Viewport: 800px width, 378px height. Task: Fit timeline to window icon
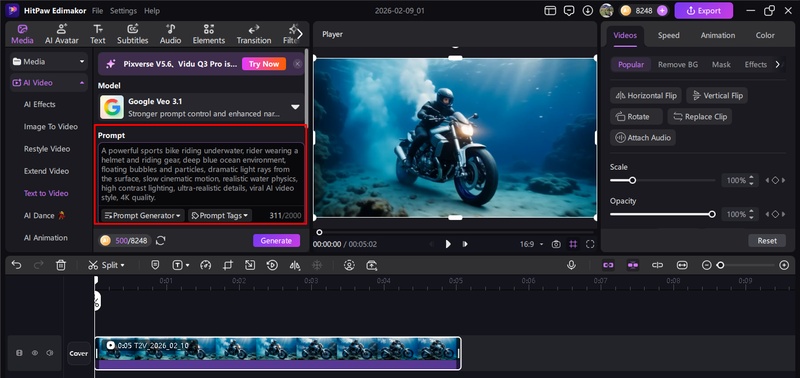[x=682, y=265]
